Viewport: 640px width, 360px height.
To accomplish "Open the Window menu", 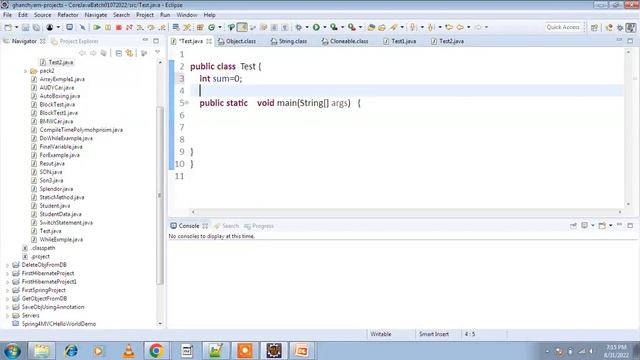I will point(187,15).
